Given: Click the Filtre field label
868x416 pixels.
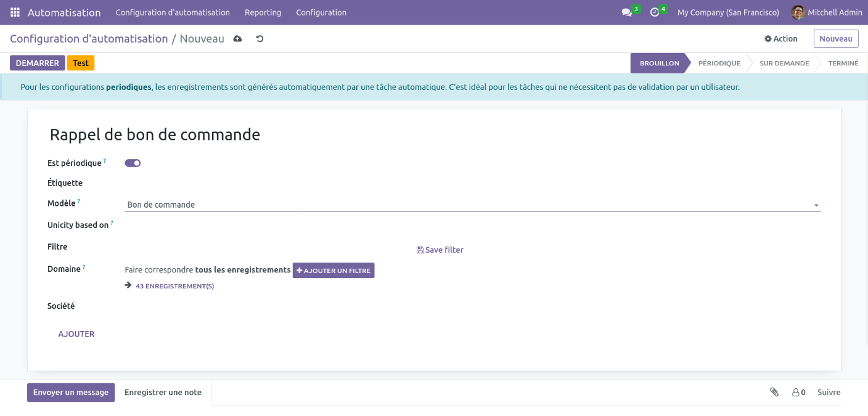Looking at the screenshot, I should (57, 247).
